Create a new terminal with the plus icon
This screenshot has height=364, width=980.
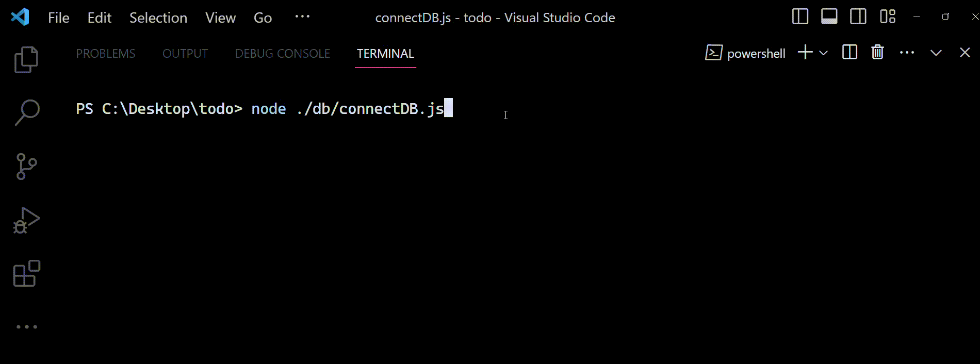tap(804, 52)
